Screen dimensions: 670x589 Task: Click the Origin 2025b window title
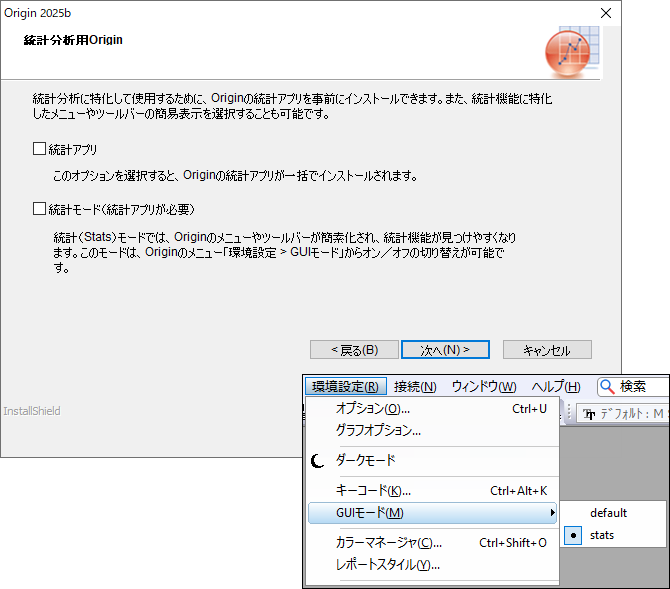point(38,13)
